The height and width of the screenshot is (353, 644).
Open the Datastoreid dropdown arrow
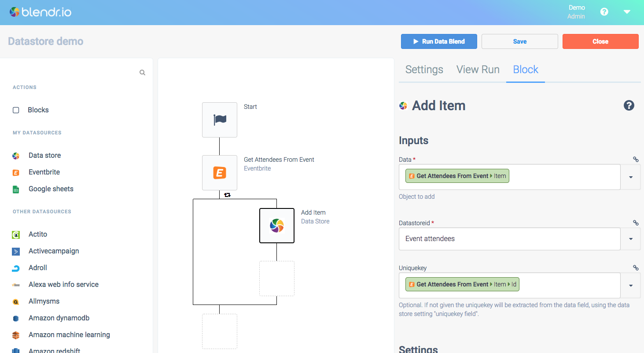[631, 239]
